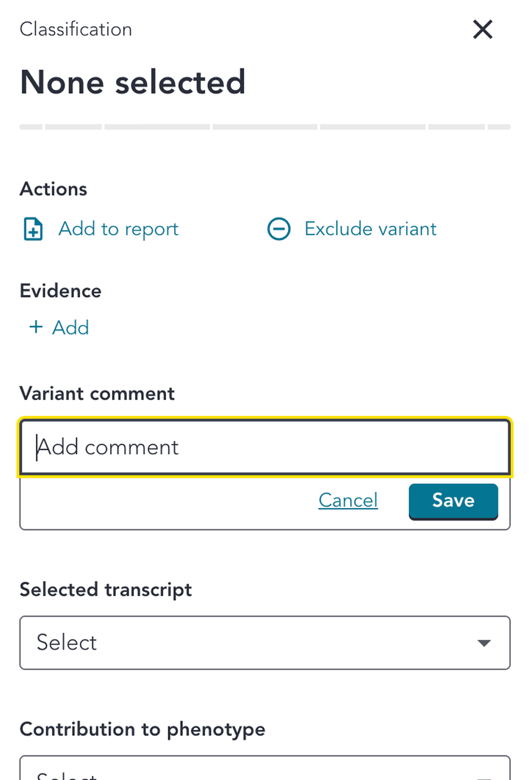Click the plus icon under Evidence
Screen dimensions: 532x780
(x=36, y=327)
